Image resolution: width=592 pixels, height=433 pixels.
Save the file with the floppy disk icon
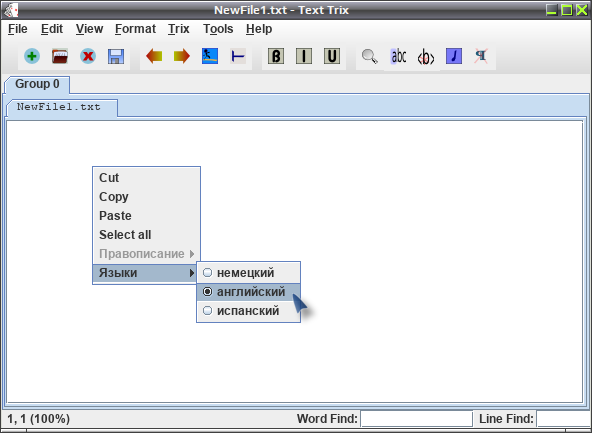pyautogui.click(x=116, y=57)
